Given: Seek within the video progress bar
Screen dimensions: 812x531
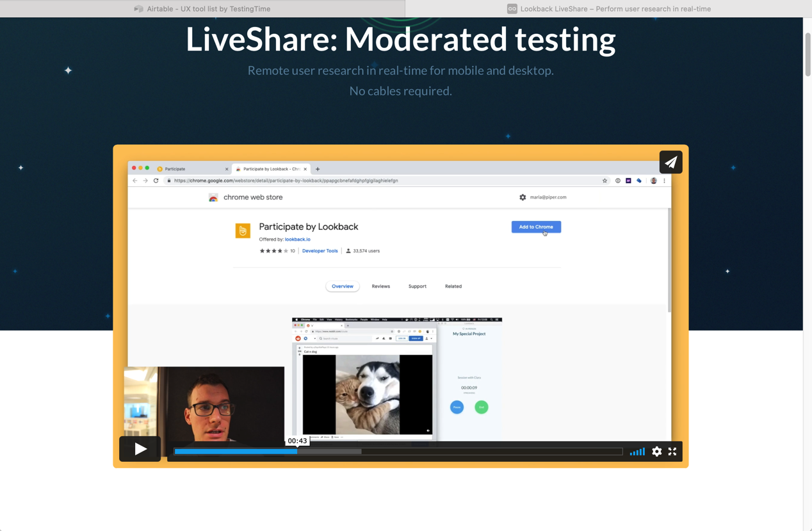Looking at the screenshot, I should 398,452.
